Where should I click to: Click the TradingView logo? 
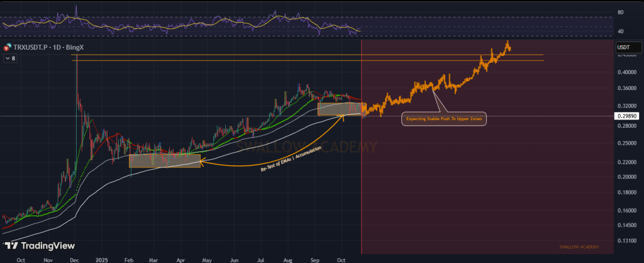(x=40, y=246)
